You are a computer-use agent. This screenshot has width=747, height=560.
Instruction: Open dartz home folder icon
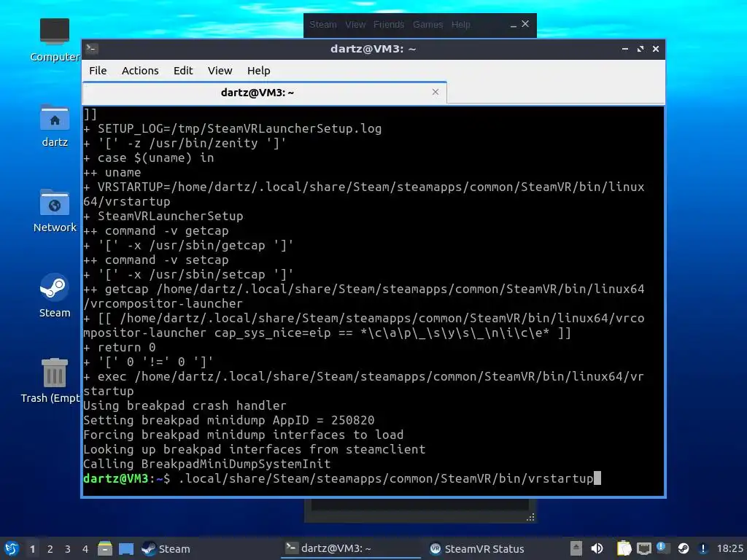(54, 125)
